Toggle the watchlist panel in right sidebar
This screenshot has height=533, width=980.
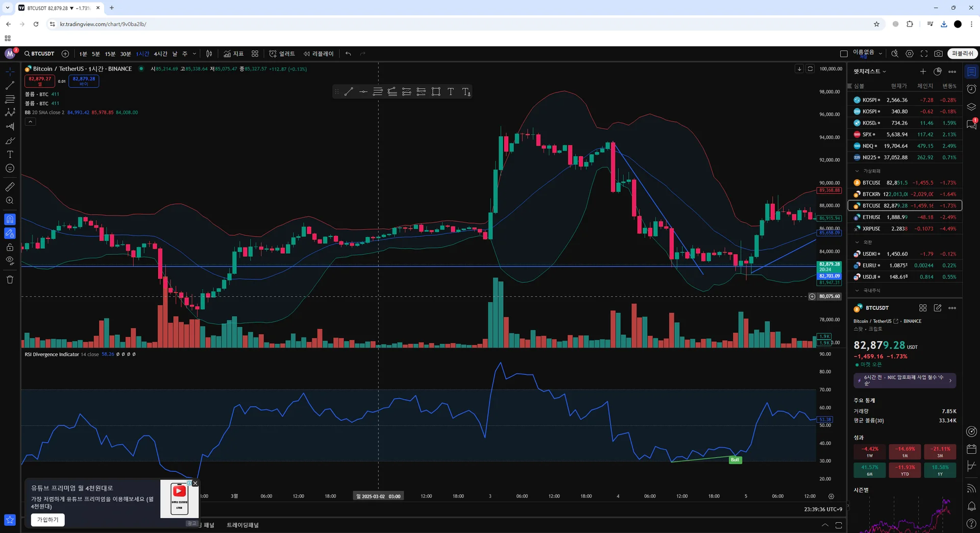coord(971,71)
